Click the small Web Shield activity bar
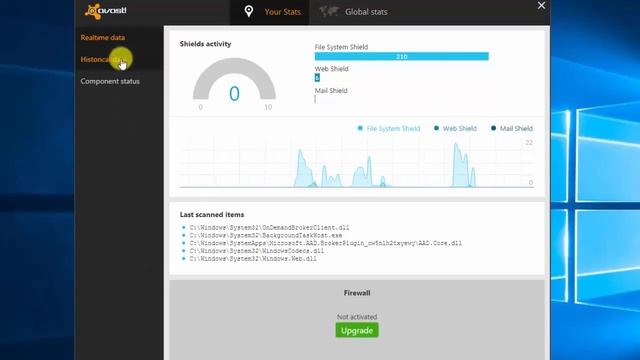Image resolution: width=640 pixels, height=360 pixels. coord(317,78)
